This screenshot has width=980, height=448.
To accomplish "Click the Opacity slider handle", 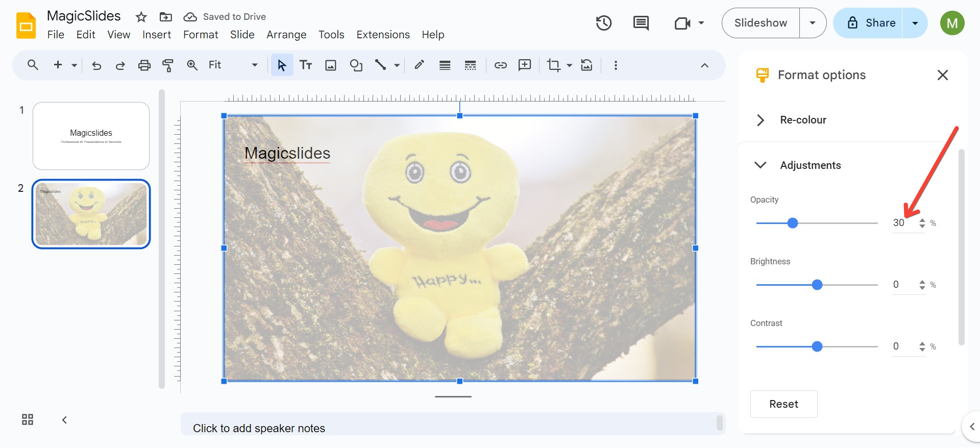I will [x=793, y=223].
